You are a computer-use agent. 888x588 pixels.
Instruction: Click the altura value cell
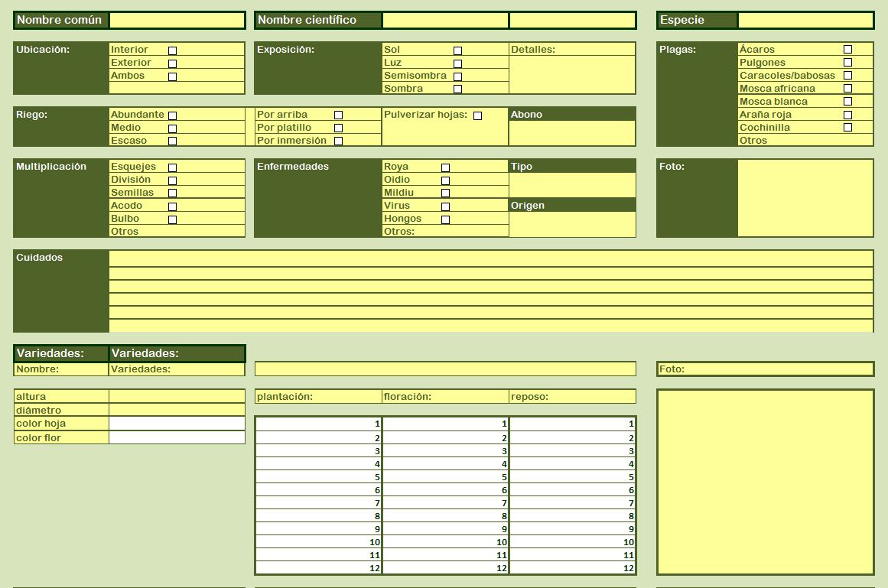tap(177, 396)
